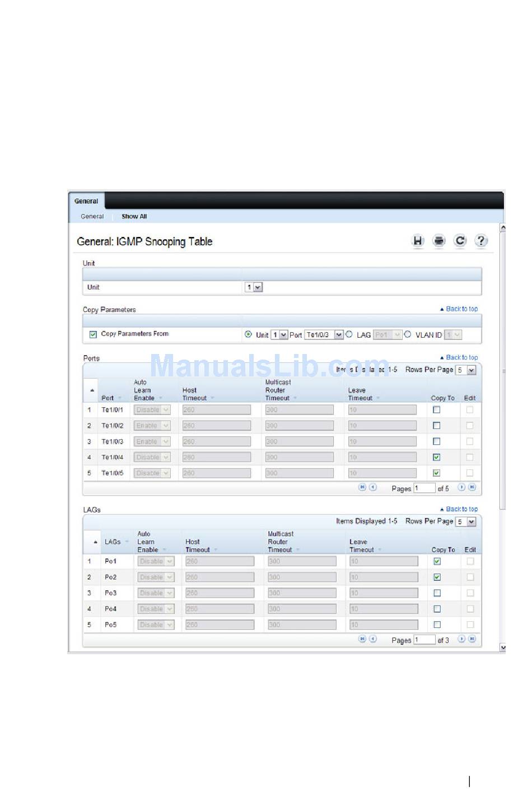Click the page scrollbar down arrow
Viewport: 532px width, 792px height.
coord(502,647)
